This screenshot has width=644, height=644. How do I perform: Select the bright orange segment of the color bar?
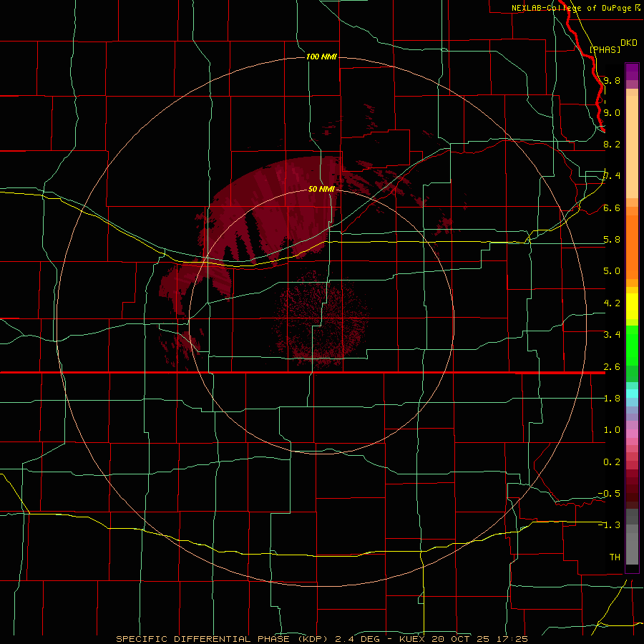(x=632, y=248)
